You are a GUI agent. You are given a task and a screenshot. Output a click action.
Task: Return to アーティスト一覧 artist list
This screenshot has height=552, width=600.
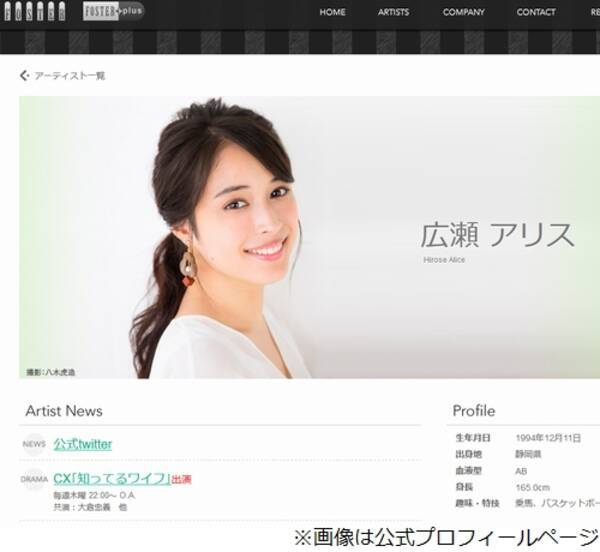pyautogui.click(x=70, y=75)
